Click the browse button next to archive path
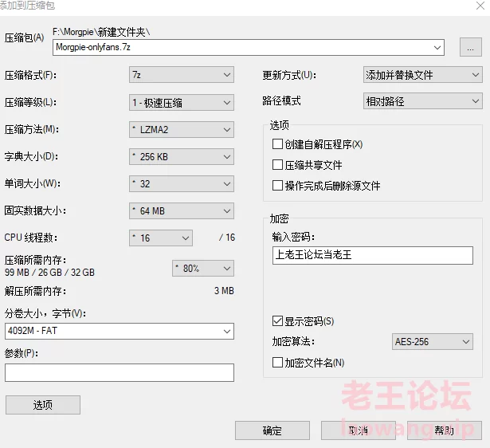The width and height of the screenshot is (490, 448). [x=471, y=48]
